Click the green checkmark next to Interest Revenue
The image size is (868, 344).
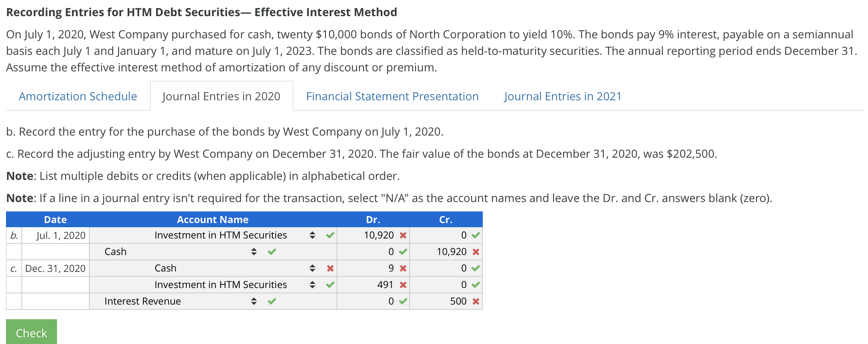pyautogui.click(x=272, y=301)
